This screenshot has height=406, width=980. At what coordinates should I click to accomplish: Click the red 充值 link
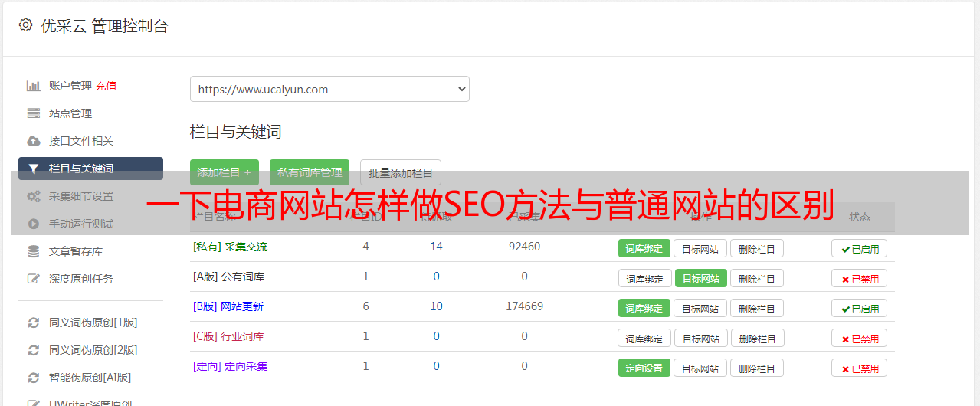coord(106,86)
